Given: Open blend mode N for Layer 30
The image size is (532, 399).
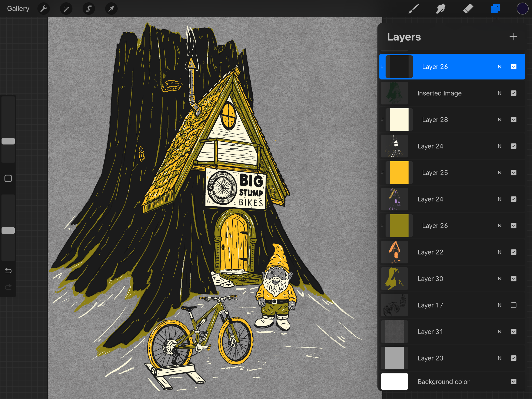Looking at the screenshot, I should [499, 279].
